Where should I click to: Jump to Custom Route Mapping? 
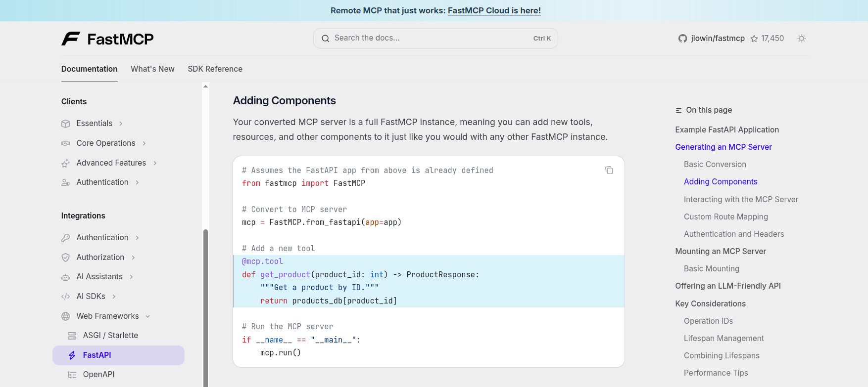pyautogui.click(x=726, y=216)
